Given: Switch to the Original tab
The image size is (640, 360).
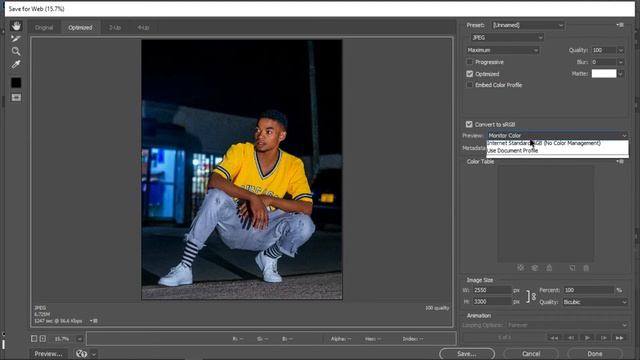Looking at the screenshot, I should [44, 27].
